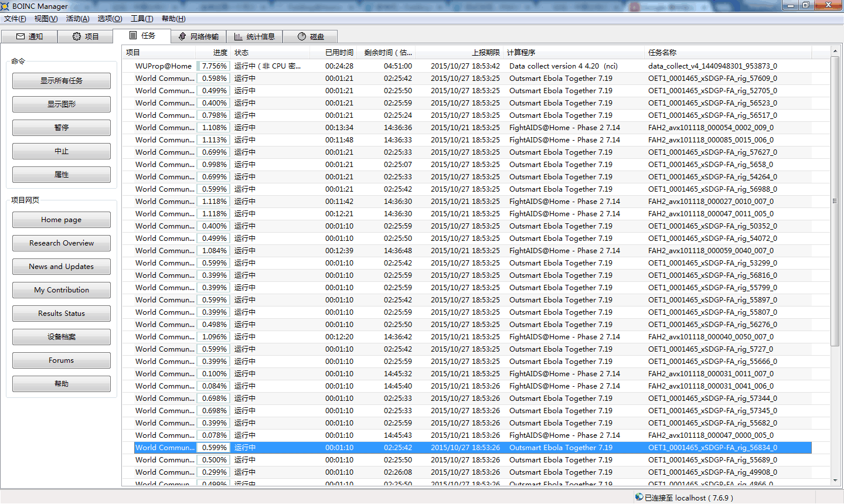844x504 pixels.
Task: Click the 已连接至 localhost status text
Action: [689, 498]
